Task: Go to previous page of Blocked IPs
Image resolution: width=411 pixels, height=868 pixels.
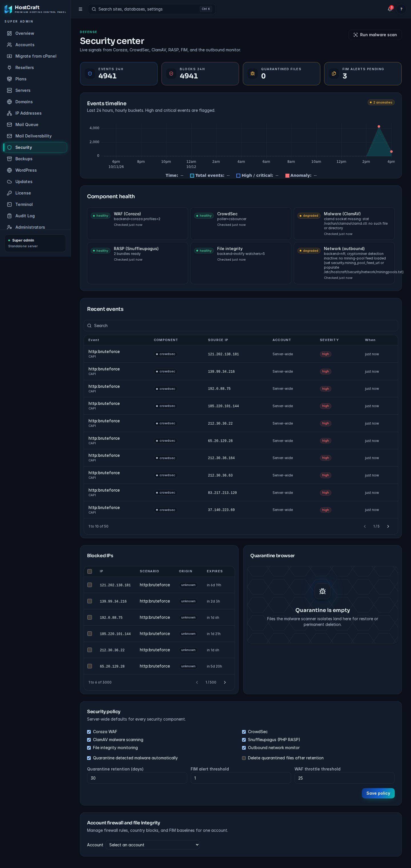Action: coord(197,682)
